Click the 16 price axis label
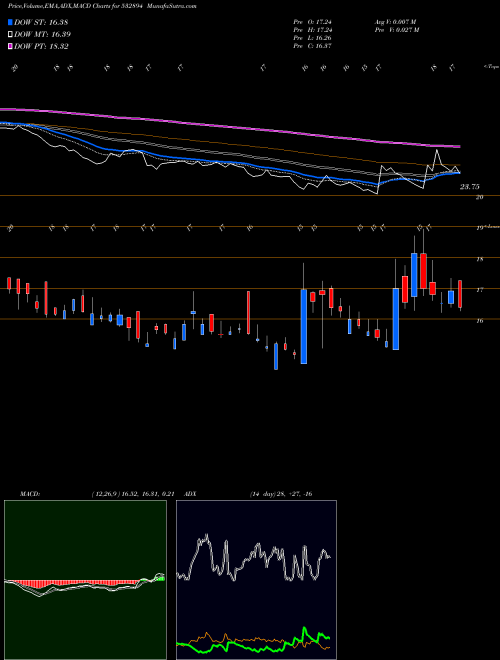This screenshot has height=660, width=500. pos(479,321)
